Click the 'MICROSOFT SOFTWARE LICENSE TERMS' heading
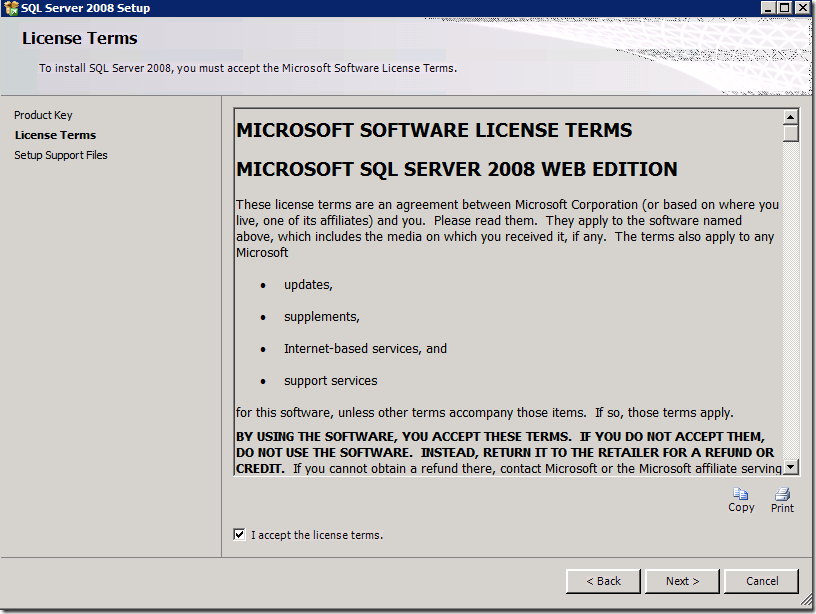 click(434, 130)
